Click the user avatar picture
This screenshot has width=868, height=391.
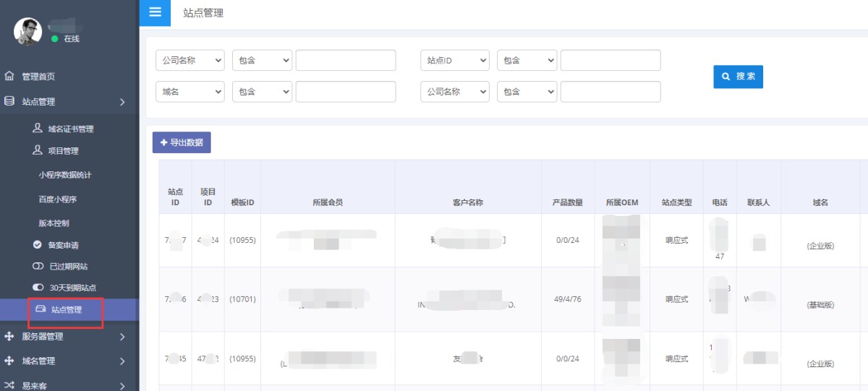[27, 31]
